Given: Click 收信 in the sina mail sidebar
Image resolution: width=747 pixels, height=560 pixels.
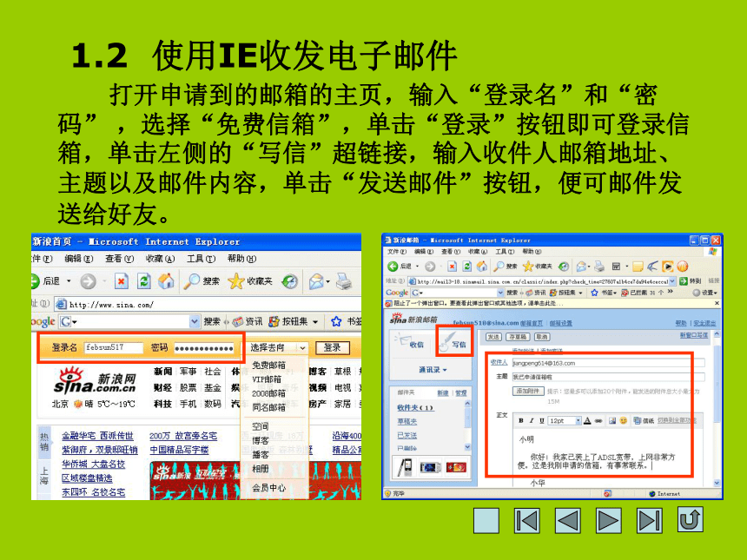Looking at the screenshot, I should [410, 341].
